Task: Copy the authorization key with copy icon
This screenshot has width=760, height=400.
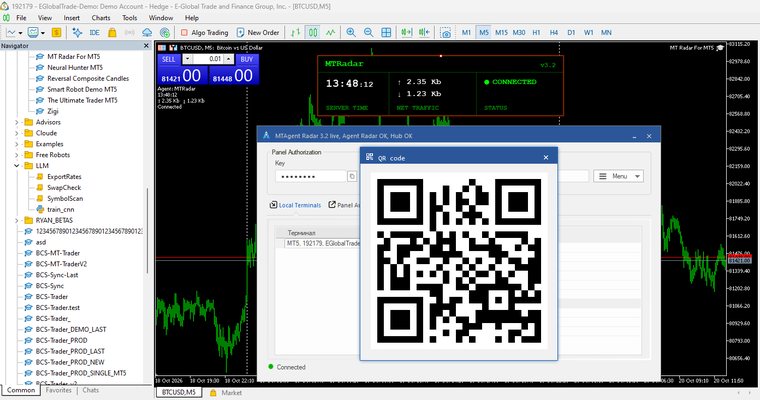Action: 352,176
